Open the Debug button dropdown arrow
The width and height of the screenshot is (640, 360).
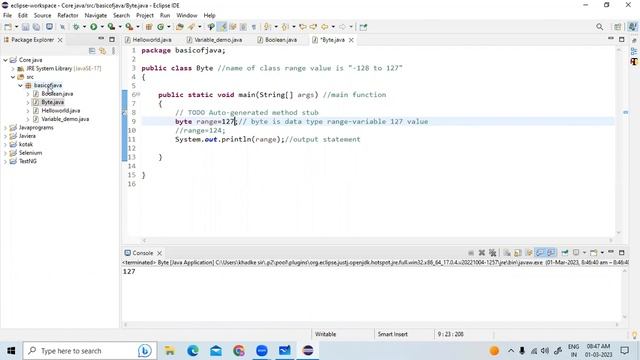tap(84, 27)
